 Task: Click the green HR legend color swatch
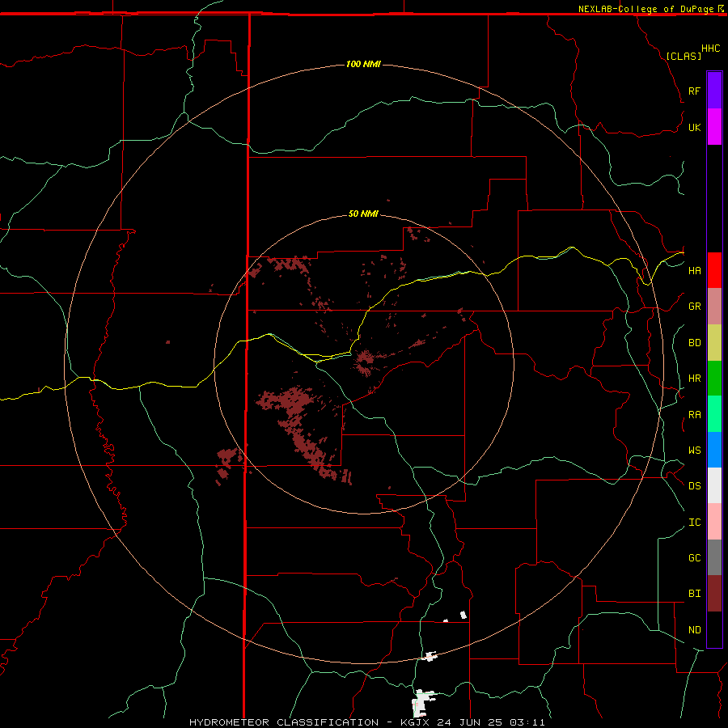coord(714,379)
